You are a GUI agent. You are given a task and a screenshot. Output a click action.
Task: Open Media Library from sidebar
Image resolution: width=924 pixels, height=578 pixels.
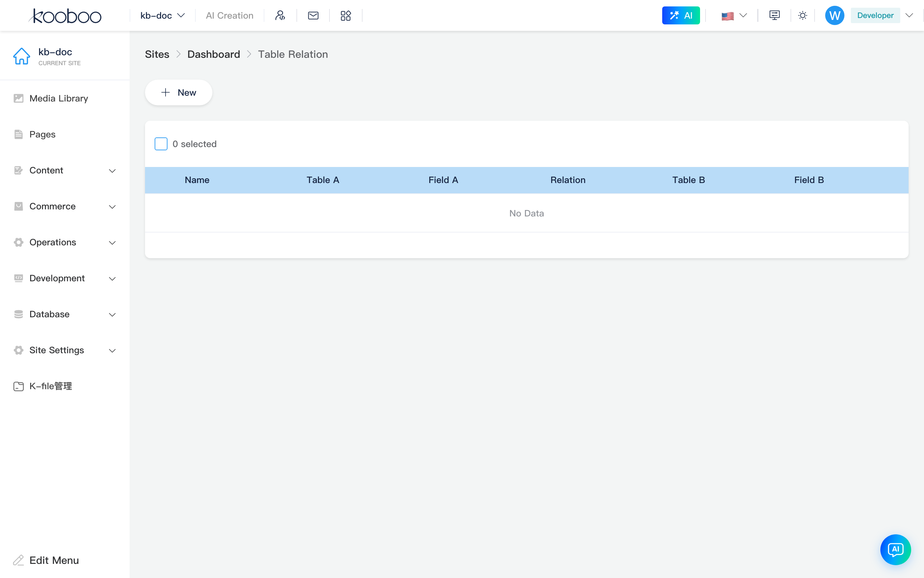(x=65, y=98)
